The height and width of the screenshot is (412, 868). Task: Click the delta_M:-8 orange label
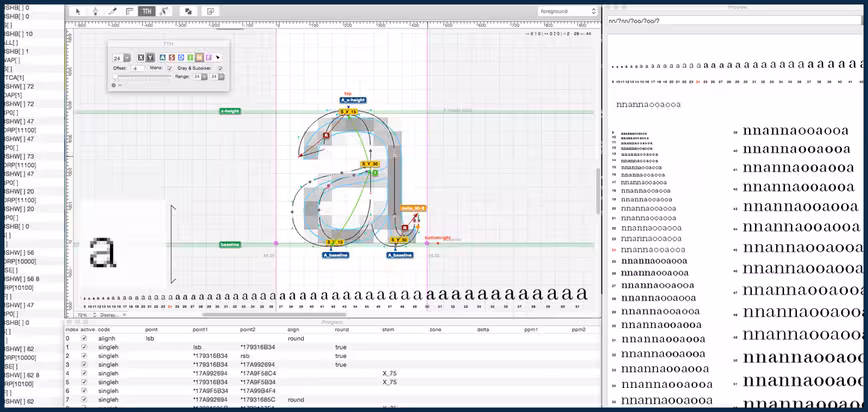(x=412, y=208)
